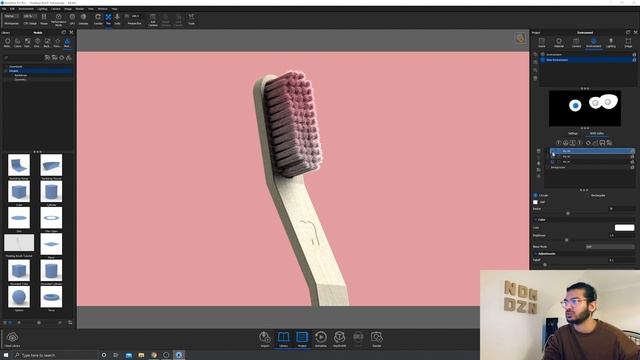Undock the Library panel
Screen dimensions: 640x360
pyautogui.click(x=64, y=32)
